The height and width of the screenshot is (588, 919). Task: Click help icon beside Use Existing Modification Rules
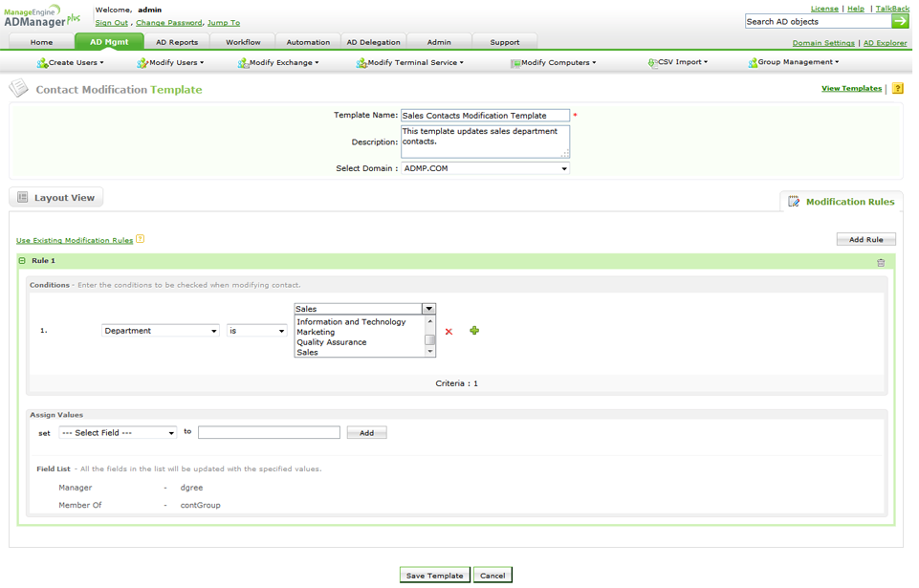click(x=140, y=239)
